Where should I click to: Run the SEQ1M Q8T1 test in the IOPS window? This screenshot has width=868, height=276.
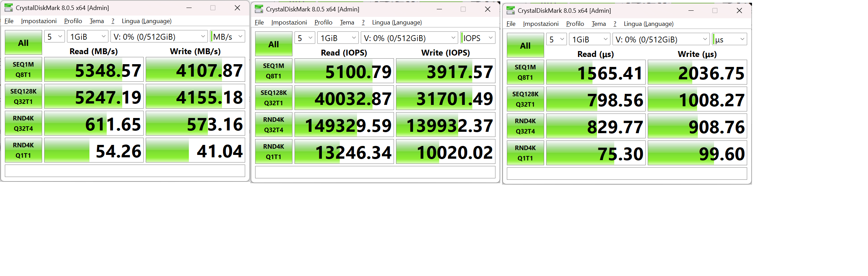click(273, 71)
